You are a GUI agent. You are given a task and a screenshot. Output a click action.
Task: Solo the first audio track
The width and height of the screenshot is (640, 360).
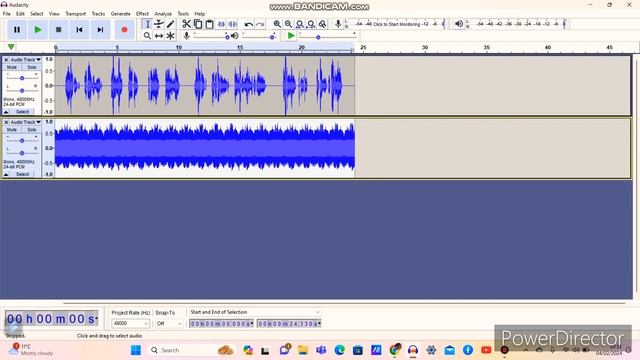click(x=32, y=67)
